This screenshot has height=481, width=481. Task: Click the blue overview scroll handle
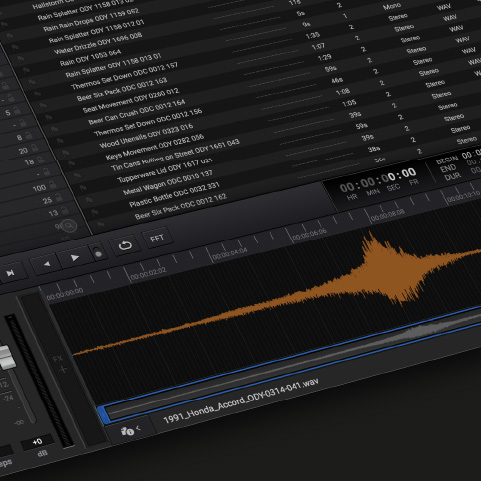tap(102, 415)
